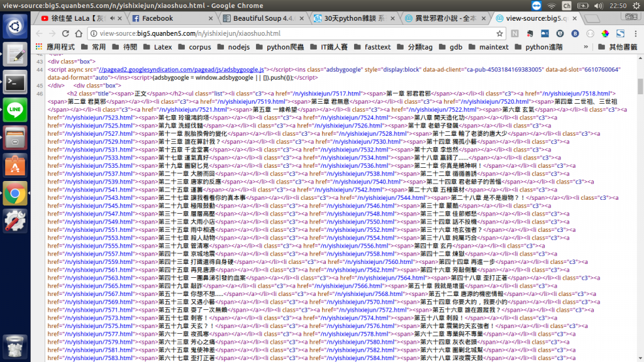644x362 pixels.
Task: Open the files app in the launcher
Action: [x=15, y=138]
